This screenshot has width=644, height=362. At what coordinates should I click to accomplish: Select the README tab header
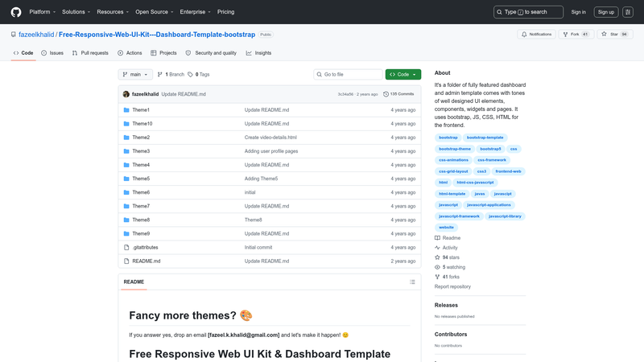tap(134, 282)
